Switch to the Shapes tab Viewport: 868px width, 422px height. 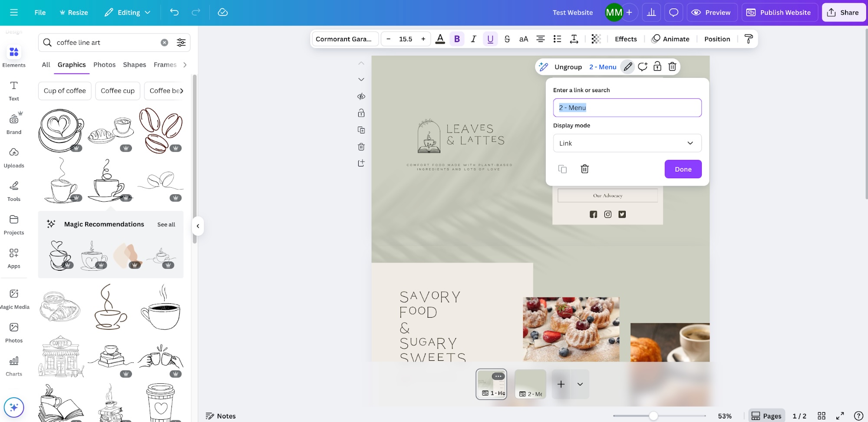pyautogui.click(x=134, y=64)
